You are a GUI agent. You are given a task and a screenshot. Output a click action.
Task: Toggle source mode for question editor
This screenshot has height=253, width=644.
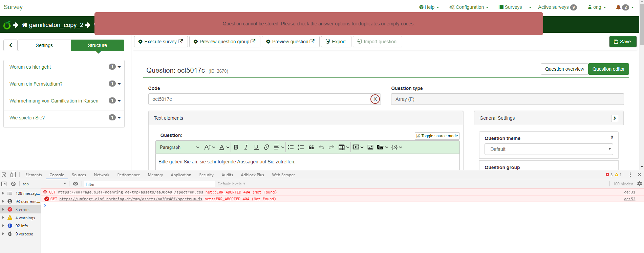(x=437, y=136)
